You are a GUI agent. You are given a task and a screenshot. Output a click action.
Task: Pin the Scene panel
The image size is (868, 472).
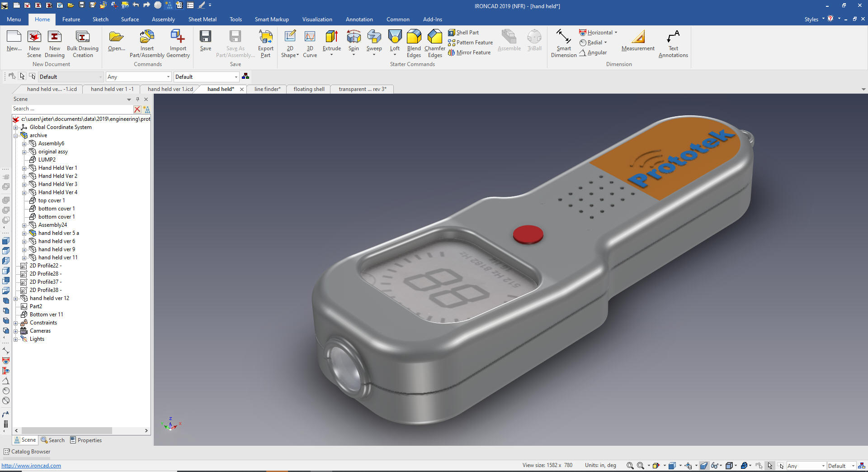[137, 99]
